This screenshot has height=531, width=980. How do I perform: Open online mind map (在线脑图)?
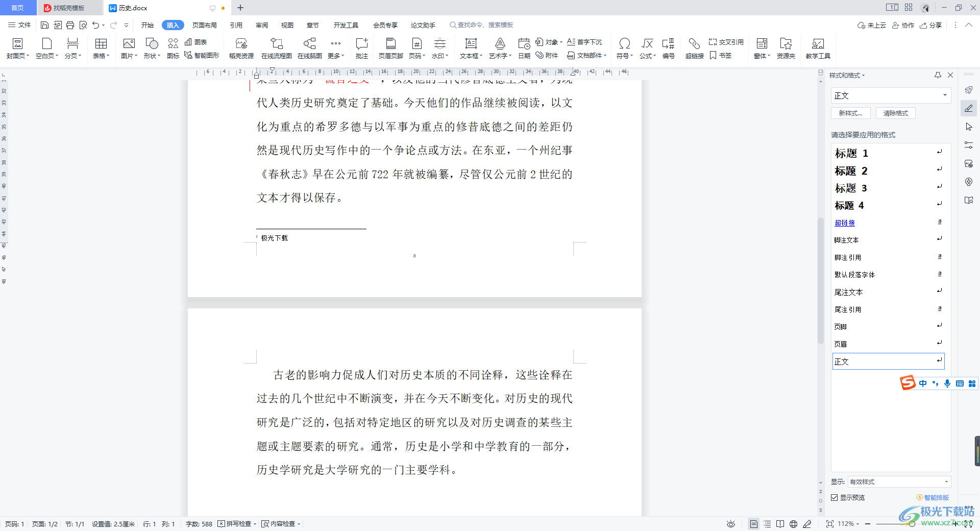[x=310, y=49]
